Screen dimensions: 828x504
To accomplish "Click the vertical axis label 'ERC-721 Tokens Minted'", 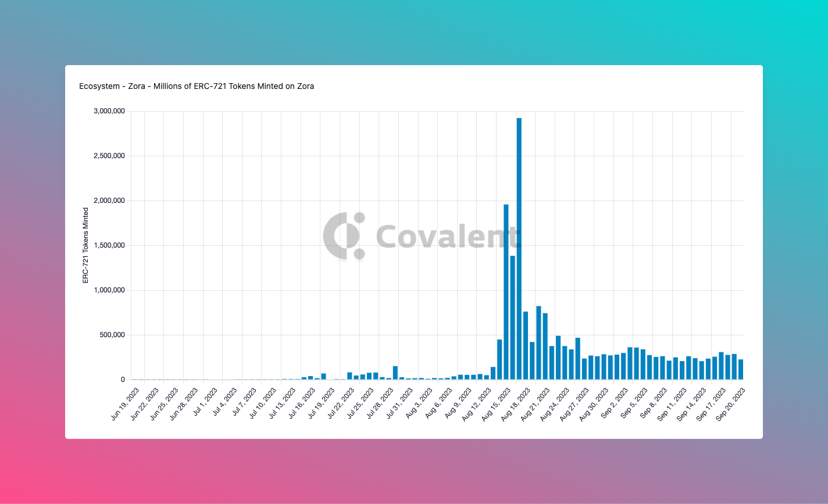I will 85,245.
